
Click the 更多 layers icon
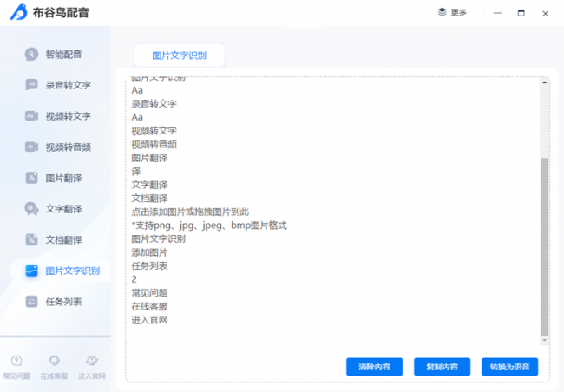[442, 12]
